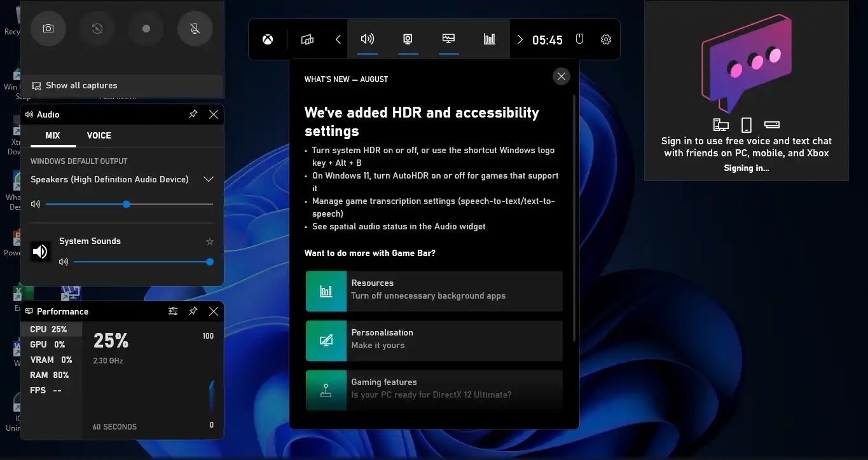868x460 pixels.
Task: Select the FPS metric row
Action: [52, 390]
